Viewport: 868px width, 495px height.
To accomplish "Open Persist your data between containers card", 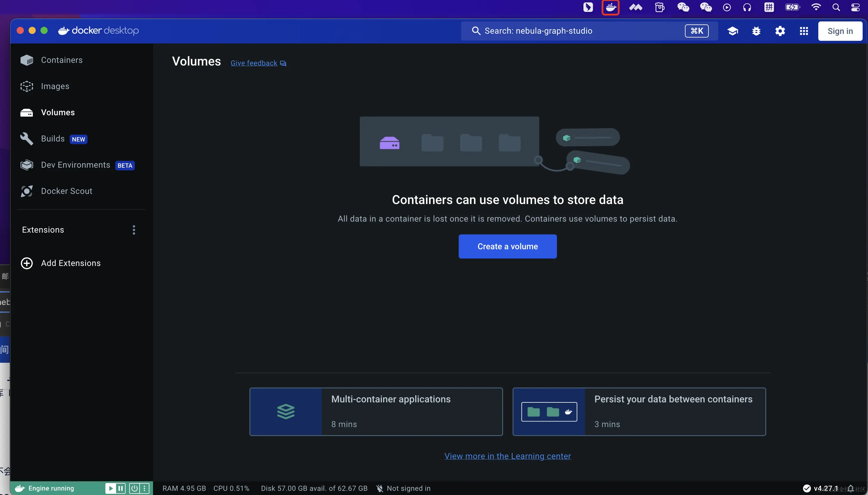I will point(639,412).
